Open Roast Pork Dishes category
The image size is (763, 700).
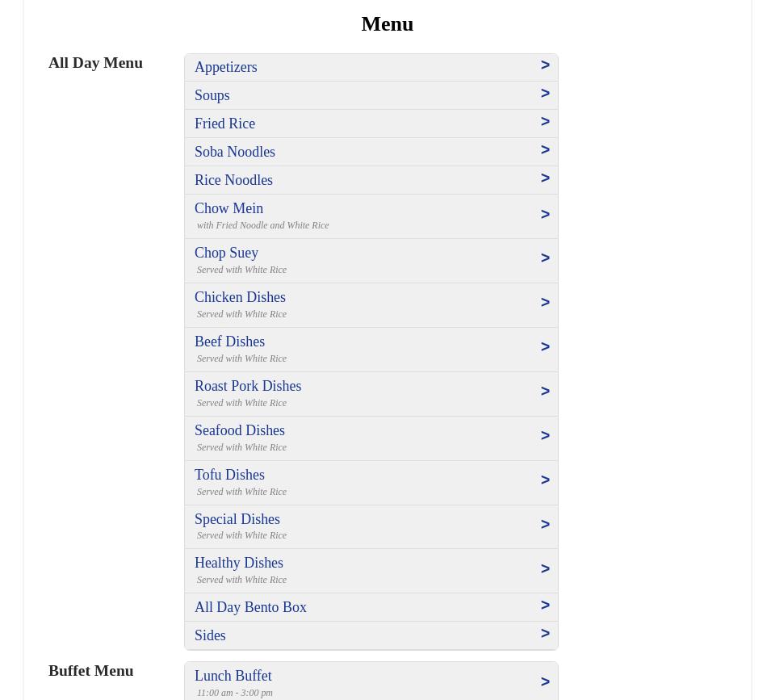pyautogui.click(x=248, y=387)
